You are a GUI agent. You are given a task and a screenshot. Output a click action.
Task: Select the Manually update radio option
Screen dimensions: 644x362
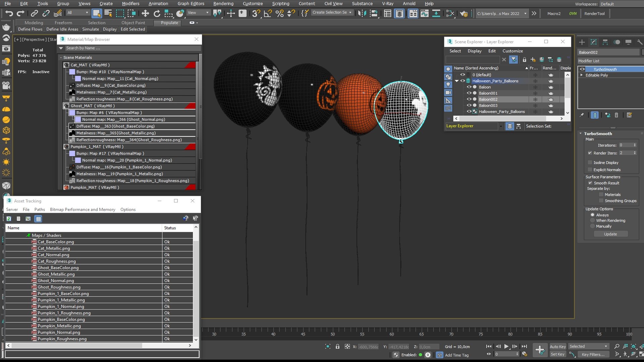592,226
